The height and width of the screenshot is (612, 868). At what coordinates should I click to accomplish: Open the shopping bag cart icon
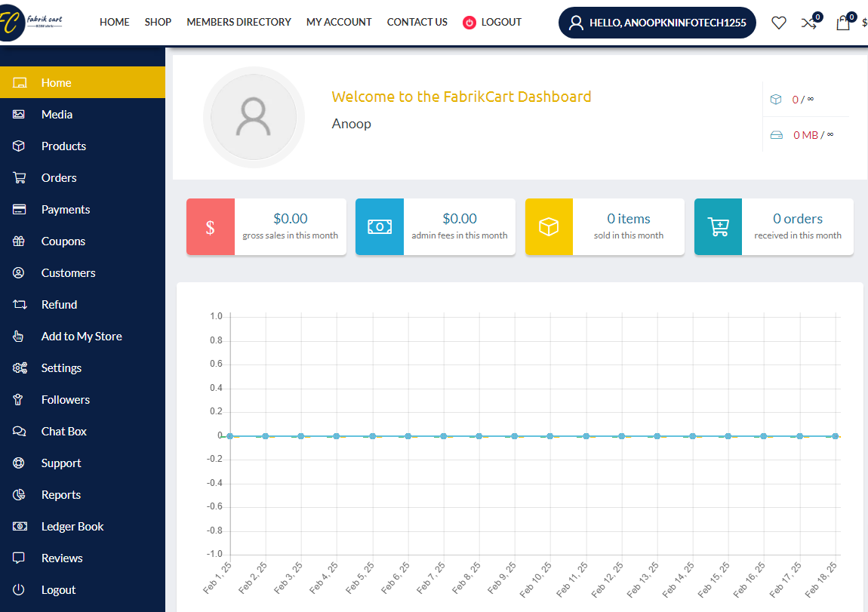point(843,23)
